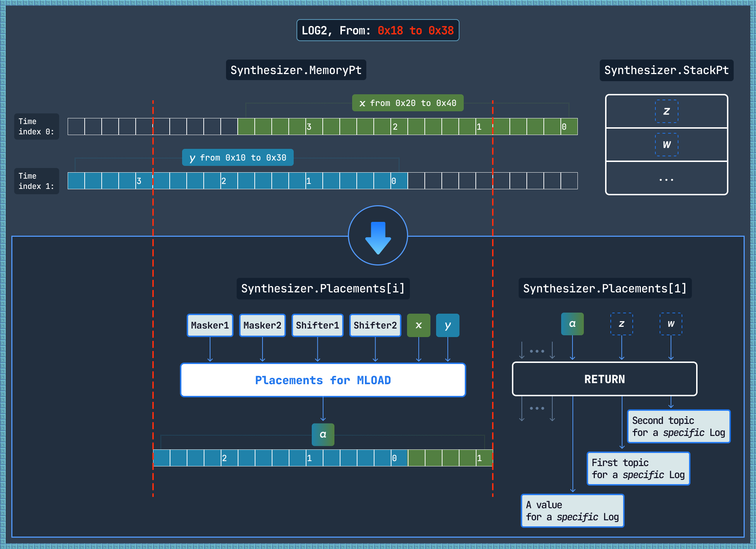Select the Masker1 box
The height and width of the screenshot is (549, 756).
pos(210,325)
